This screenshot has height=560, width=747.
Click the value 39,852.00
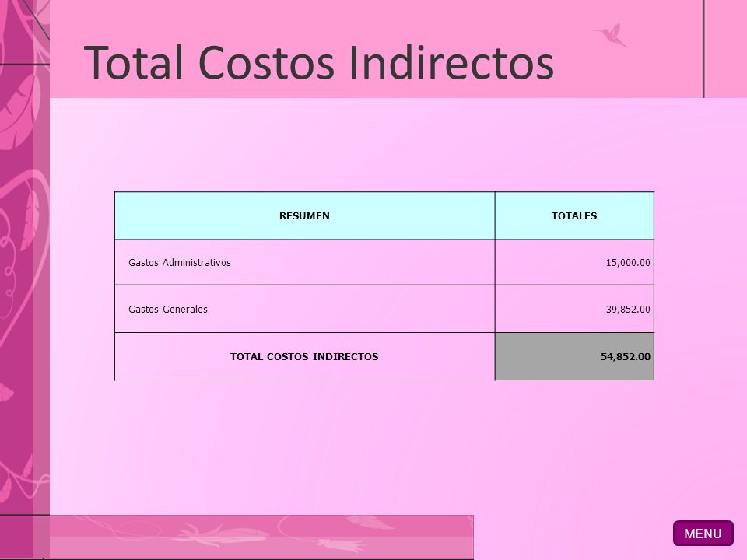tap(628, 309)
